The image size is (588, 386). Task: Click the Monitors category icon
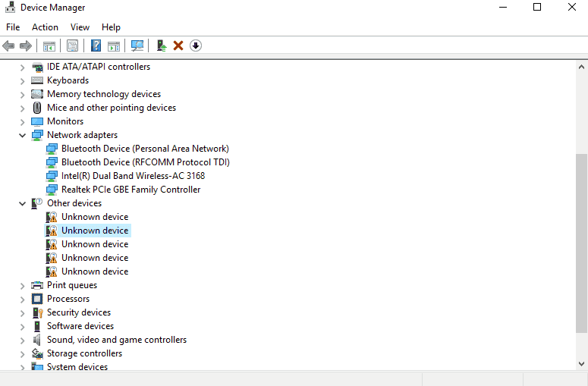coord(37,121)
